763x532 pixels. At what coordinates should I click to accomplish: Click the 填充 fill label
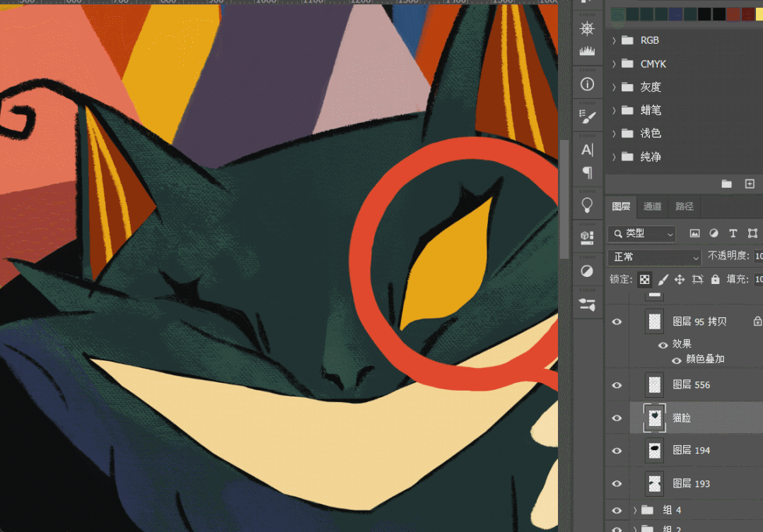[x=738, y=279]
